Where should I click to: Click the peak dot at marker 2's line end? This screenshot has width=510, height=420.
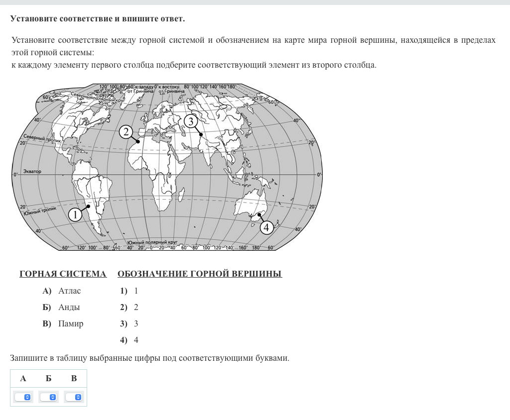pos(138,141)
